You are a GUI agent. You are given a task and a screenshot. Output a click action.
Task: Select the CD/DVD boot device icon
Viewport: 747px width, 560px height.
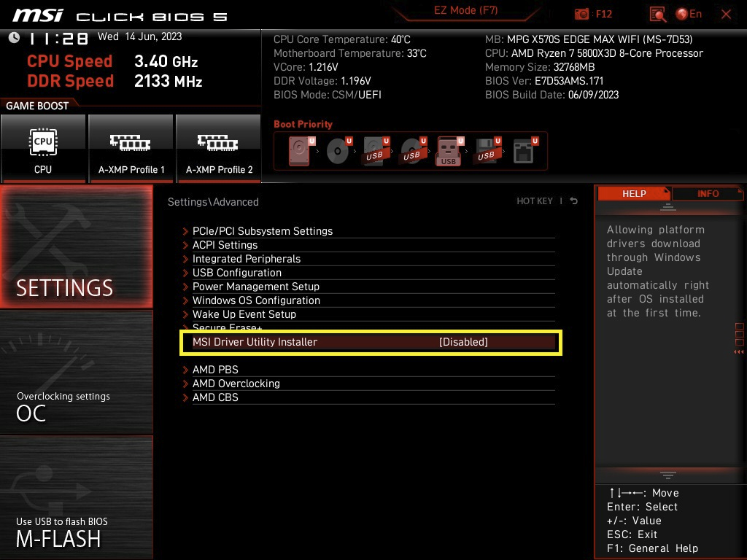339,150
